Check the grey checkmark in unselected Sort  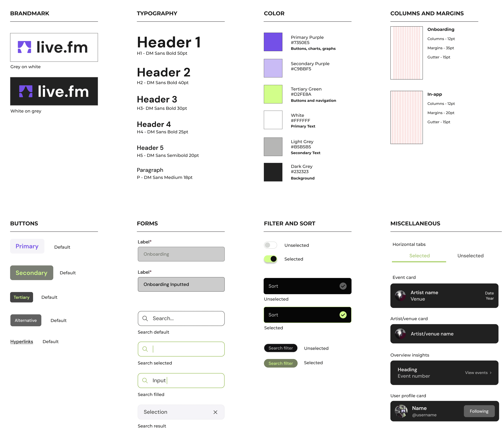point(343,286)
